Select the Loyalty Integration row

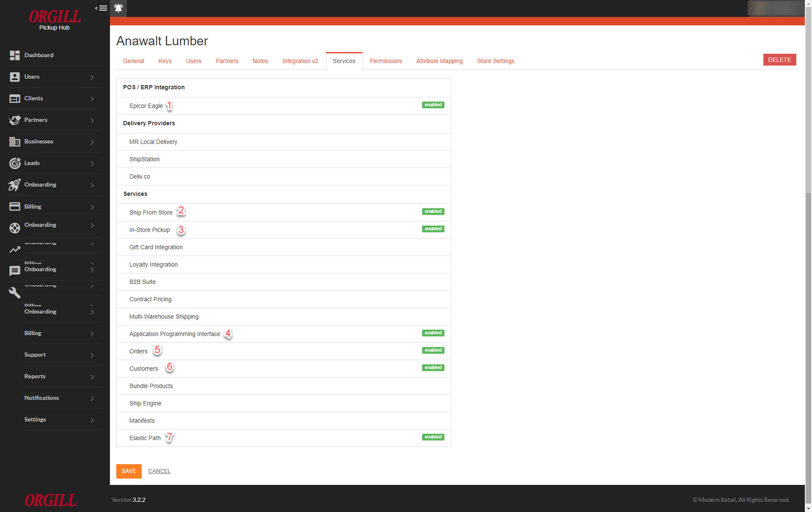(x=284, y=264)
